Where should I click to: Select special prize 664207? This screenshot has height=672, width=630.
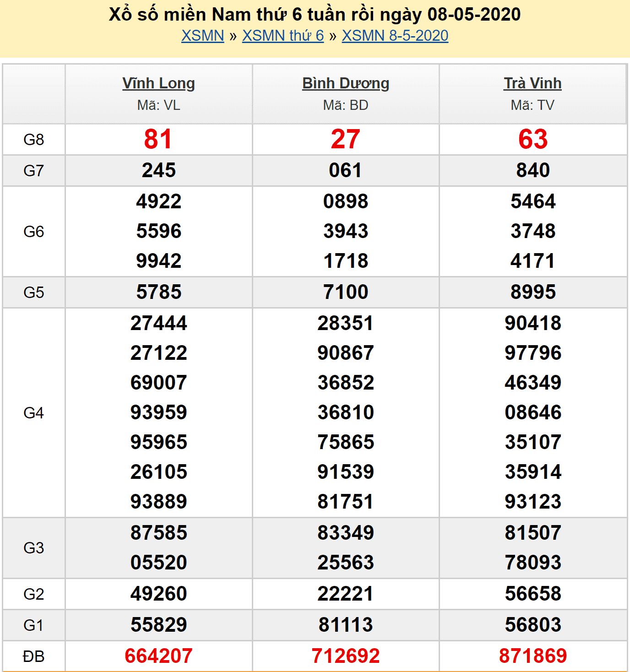[158, 656]
